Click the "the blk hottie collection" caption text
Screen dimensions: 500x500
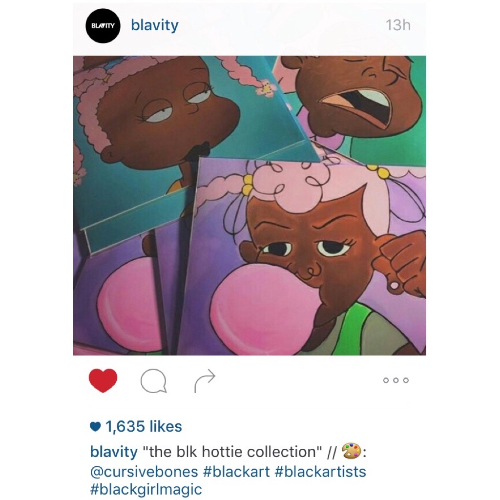pyautogui.click(x=232, y=452)
